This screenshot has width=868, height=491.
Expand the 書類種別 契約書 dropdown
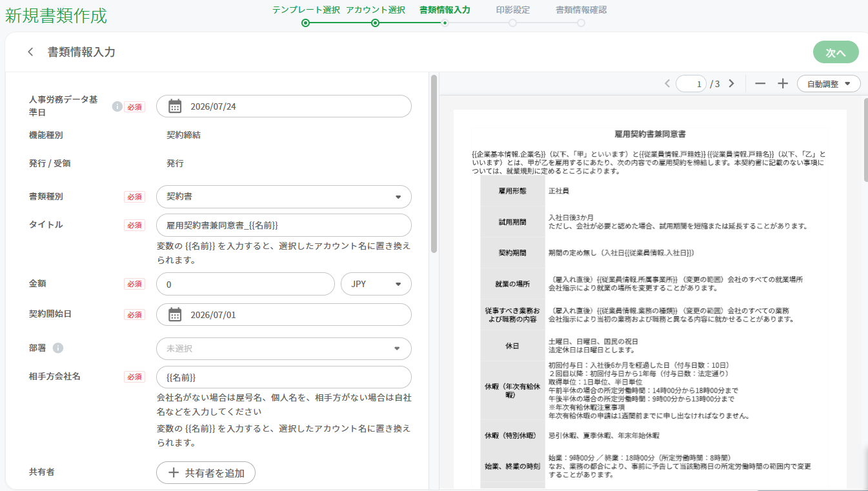tap(284, 197)
